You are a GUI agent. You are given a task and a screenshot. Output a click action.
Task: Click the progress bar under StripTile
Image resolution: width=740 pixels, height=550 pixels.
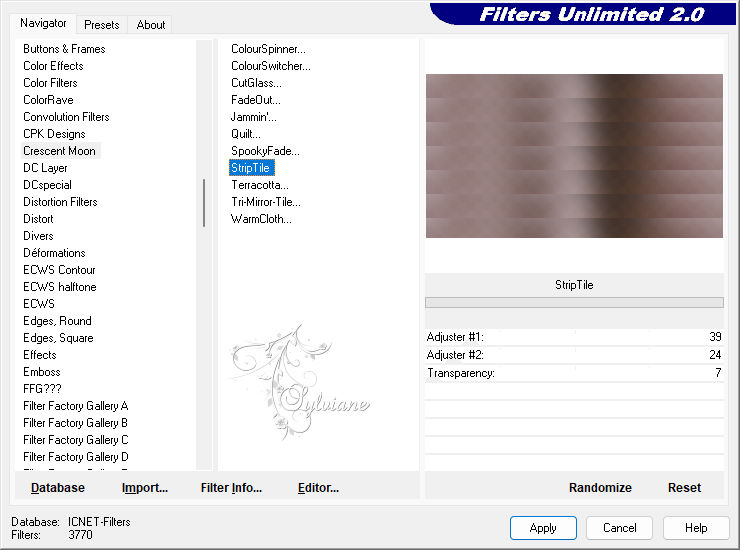click(574, 303)
